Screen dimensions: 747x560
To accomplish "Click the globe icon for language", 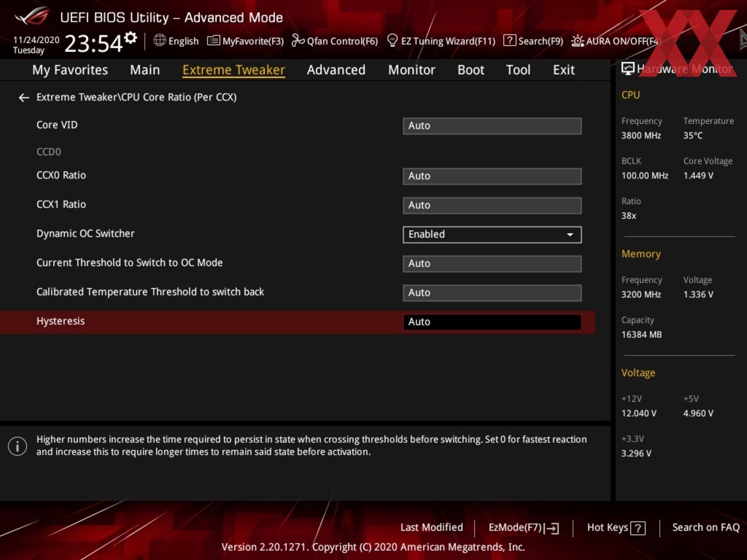I will tap(159, 40).
